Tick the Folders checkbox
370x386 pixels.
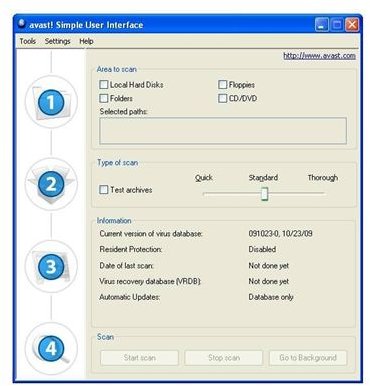pos(104,98)
